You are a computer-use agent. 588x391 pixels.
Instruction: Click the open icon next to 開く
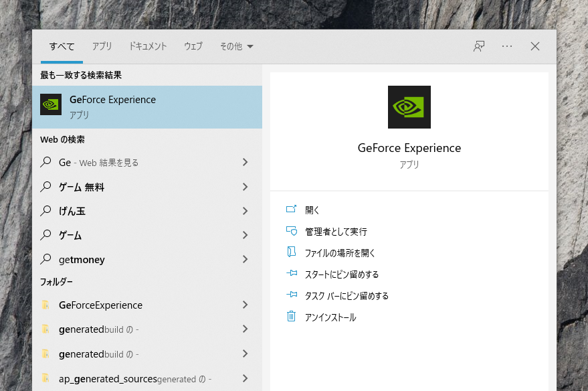click(292, 209)
